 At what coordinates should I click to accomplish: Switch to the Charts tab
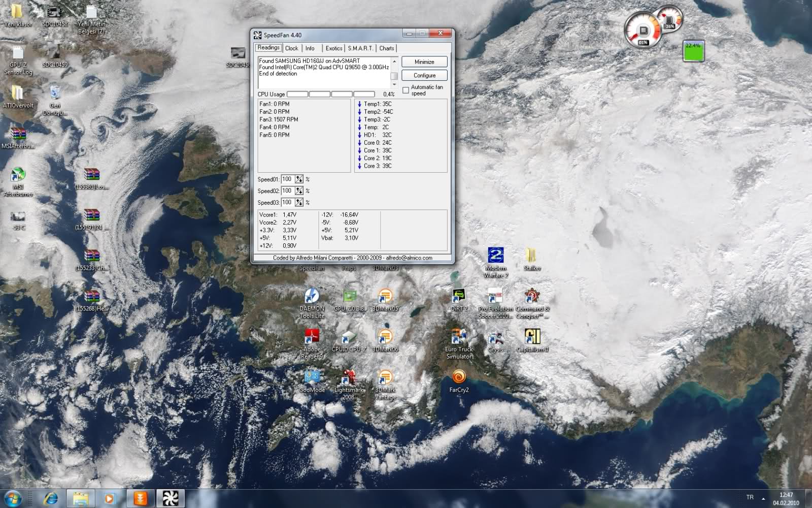click(386, 48)
